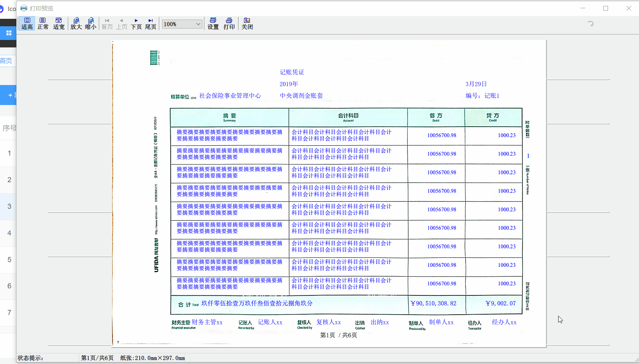Click the page counter 第1页/共6页 in status bar
639x364 pixels.
pyautogui.click(x=96, y=358)
